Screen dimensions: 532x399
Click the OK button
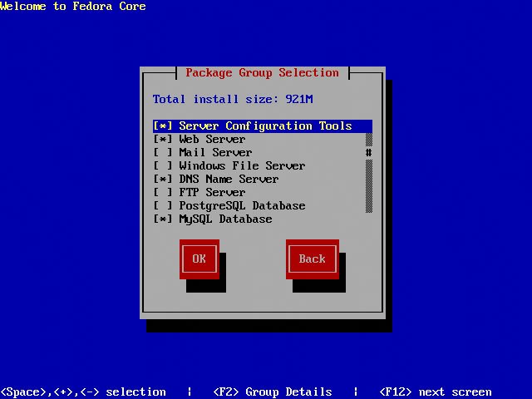click(199, 259)
